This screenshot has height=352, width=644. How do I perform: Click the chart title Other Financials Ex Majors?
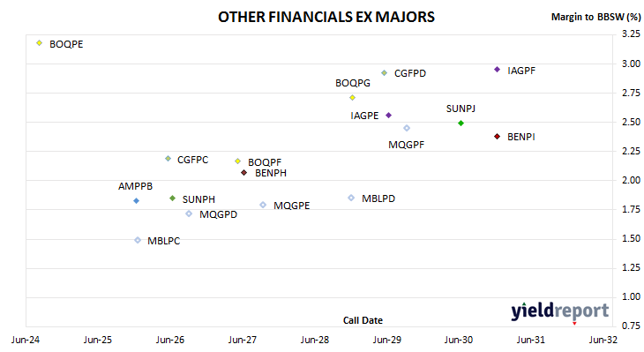326,17
